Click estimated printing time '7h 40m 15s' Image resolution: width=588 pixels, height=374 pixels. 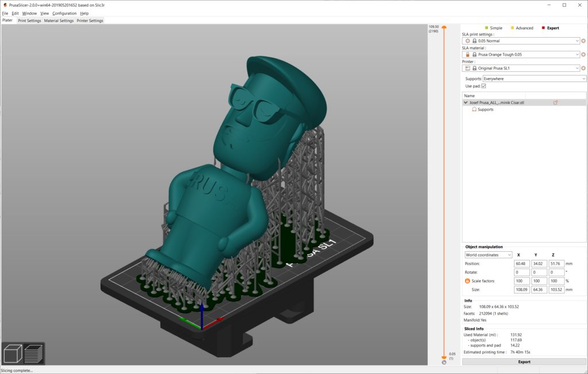click(520, 352)
